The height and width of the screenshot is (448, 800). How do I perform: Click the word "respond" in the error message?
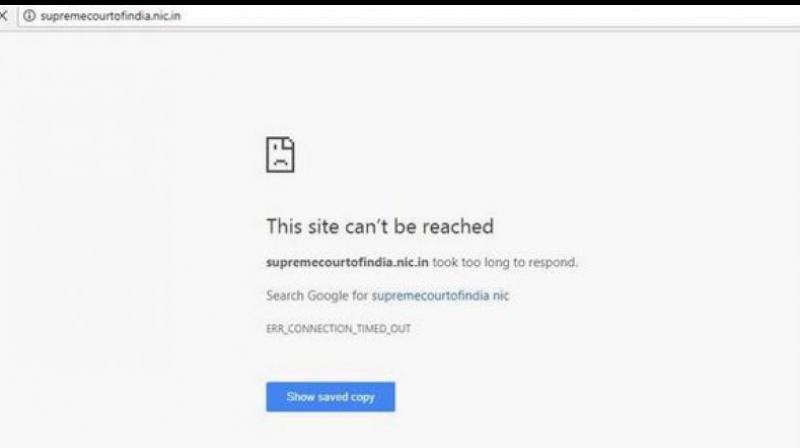pyautogui.click(x=552, y=262)
